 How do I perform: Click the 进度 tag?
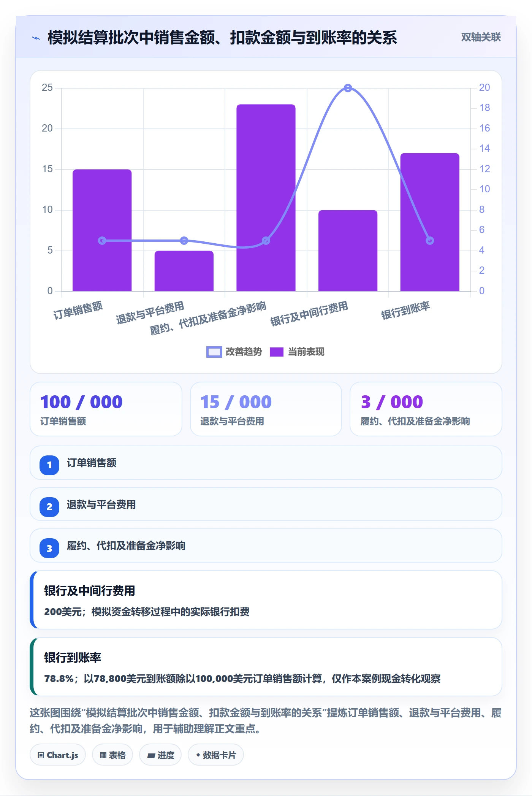160,755
